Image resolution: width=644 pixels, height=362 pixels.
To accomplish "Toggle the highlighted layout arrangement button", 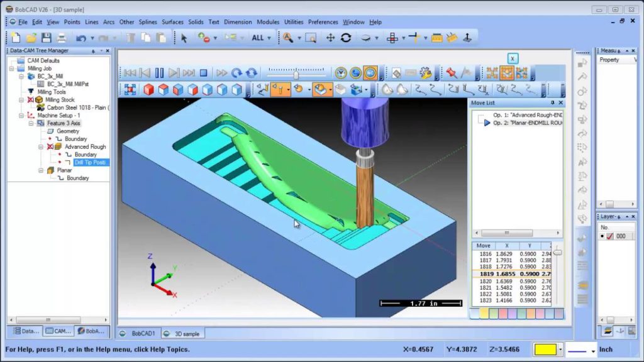I will coord(507,73).
